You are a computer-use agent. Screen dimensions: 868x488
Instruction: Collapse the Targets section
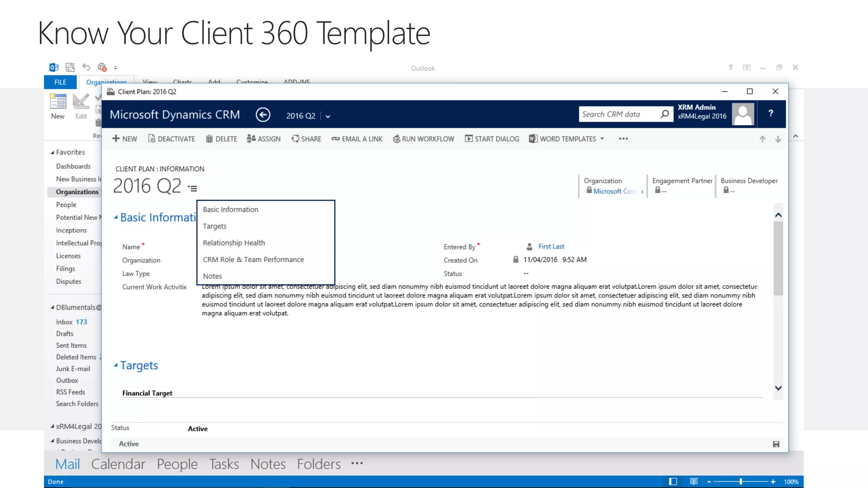click(x=116, y=365)
